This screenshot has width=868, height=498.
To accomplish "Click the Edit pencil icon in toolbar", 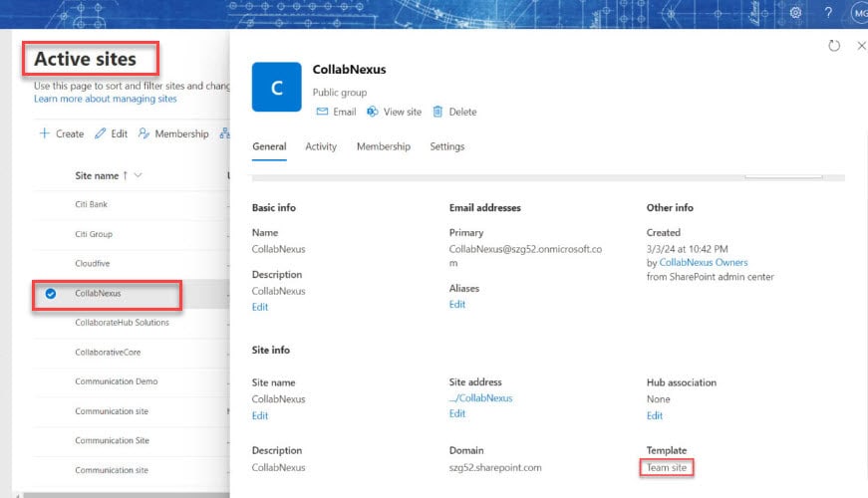I will click(100, 133).
